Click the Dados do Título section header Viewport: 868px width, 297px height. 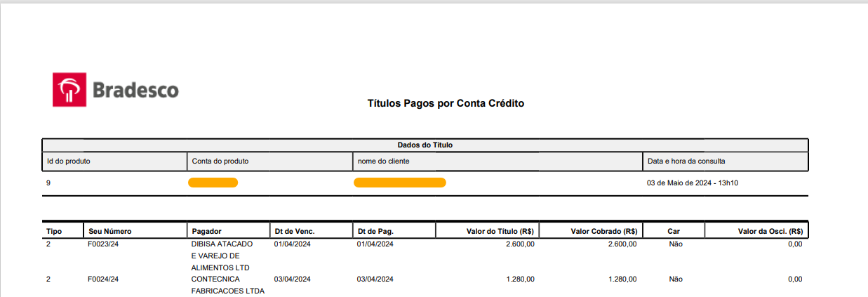(425, 145)
